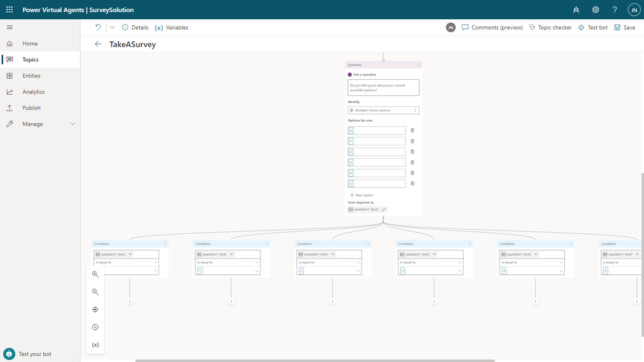This screenshot has width=644, height=362.
Task: Click the option 3 input field
Action: 376,162
